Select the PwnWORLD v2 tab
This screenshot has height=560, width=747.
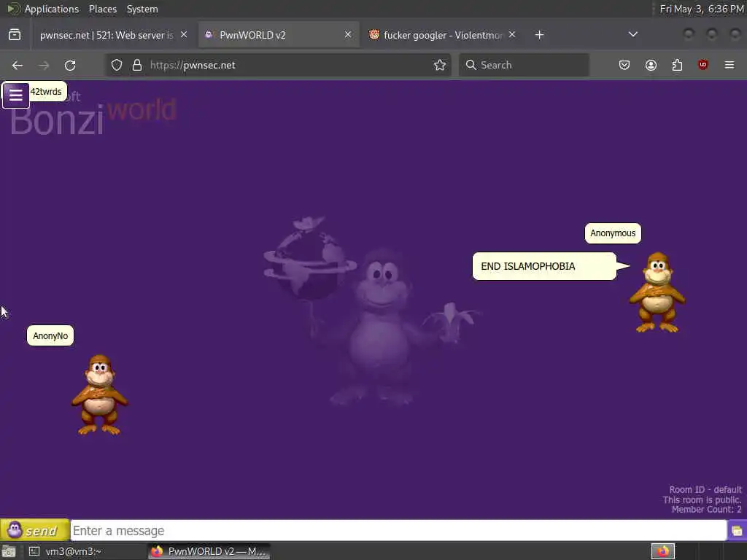(x=278, y=35)
